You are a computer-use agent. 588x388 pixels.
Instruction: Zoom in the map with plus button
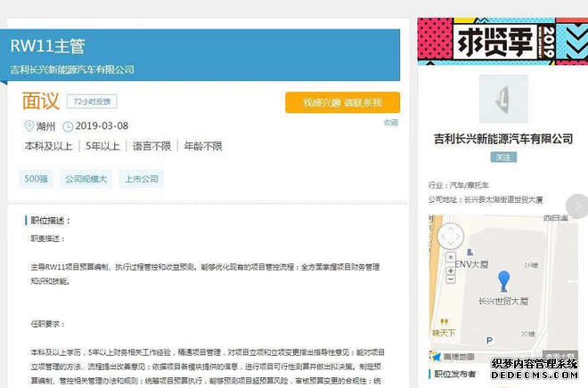451,271
